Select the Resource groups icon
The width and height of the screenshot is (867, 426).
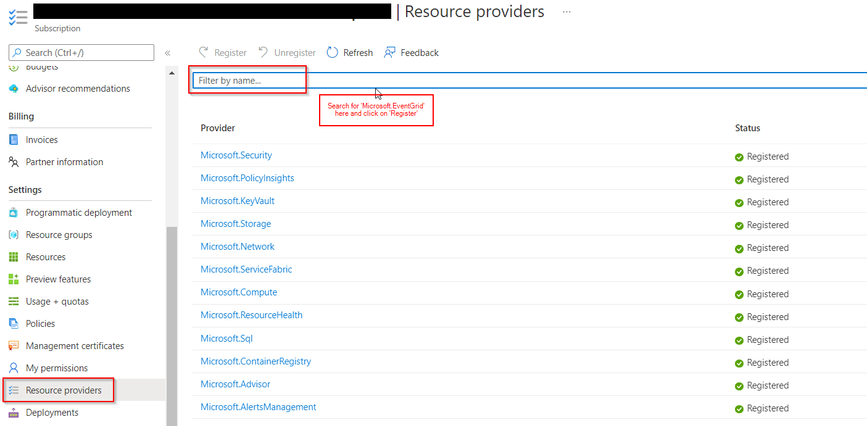pos(14,235)
